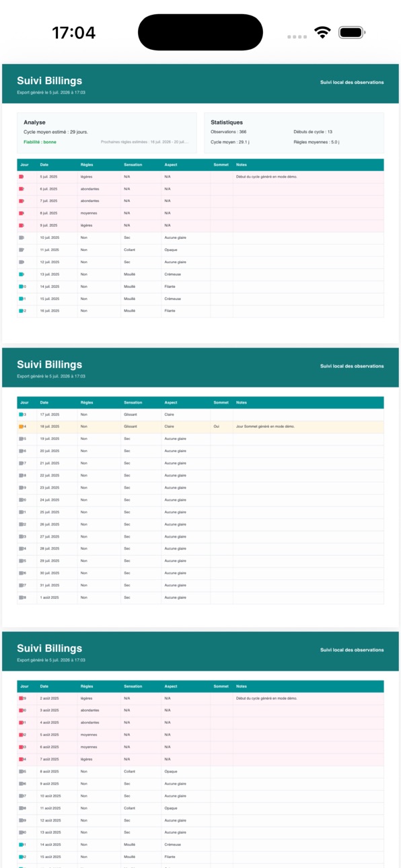Viewport: 401px width, 868px height.
Task: Select the Analyse card heading
Action: pyautogui.click(x=34, y=122)
